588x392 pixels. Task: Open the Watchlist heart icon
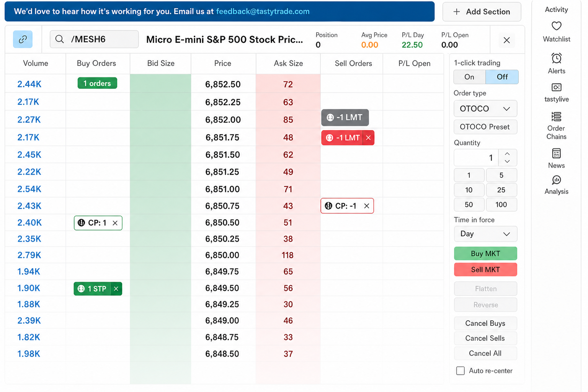coord(556,26)
